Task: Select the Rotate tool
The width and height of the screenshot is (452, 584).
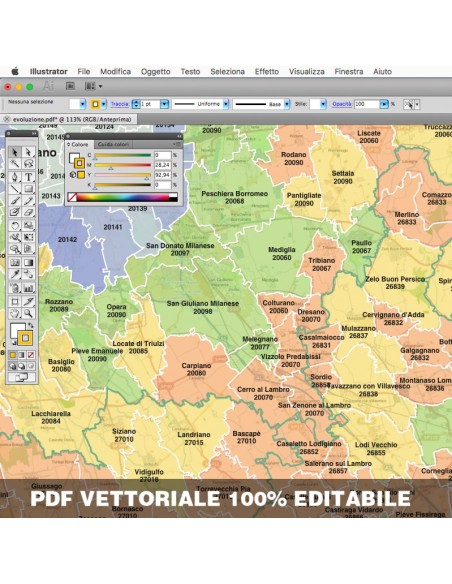Action: 15,225
